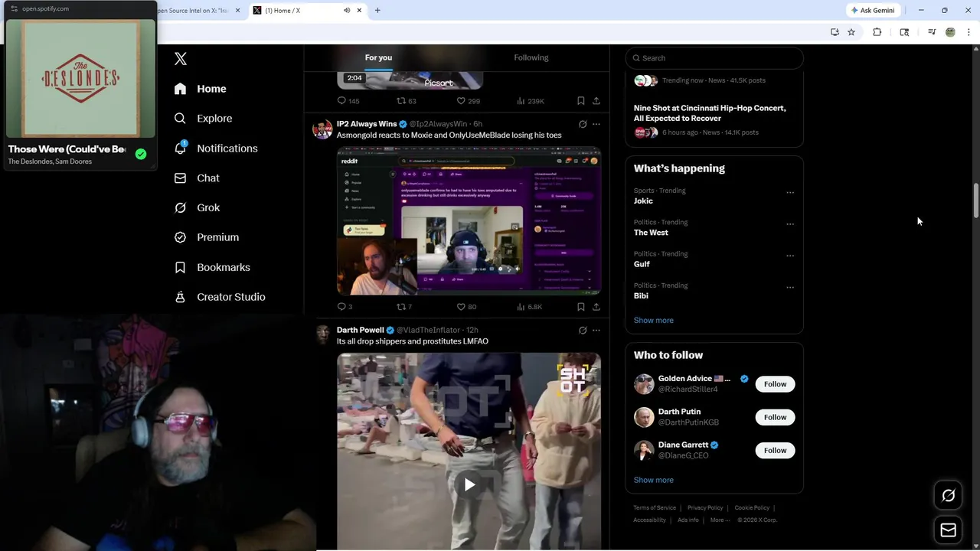This screenshot has width=980, height=551.
Task: Expand the More footer menu
Action: [x=720, y=520]
